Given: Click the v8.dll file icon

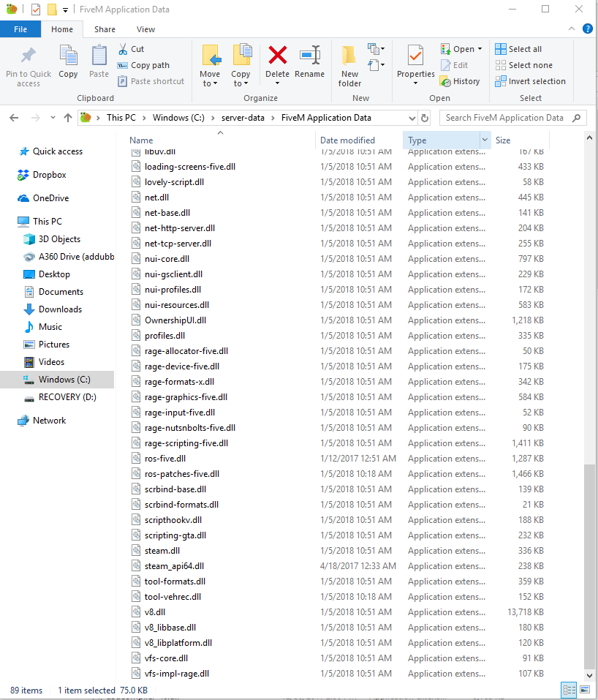Looking at the screenshot, I should (136, 612).
